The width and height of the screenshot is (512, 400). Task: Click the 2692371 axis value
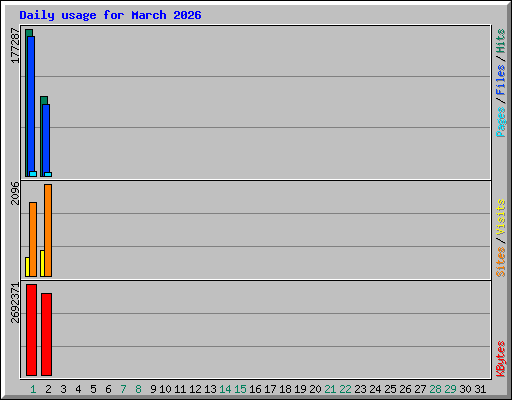tap(15, 303)
